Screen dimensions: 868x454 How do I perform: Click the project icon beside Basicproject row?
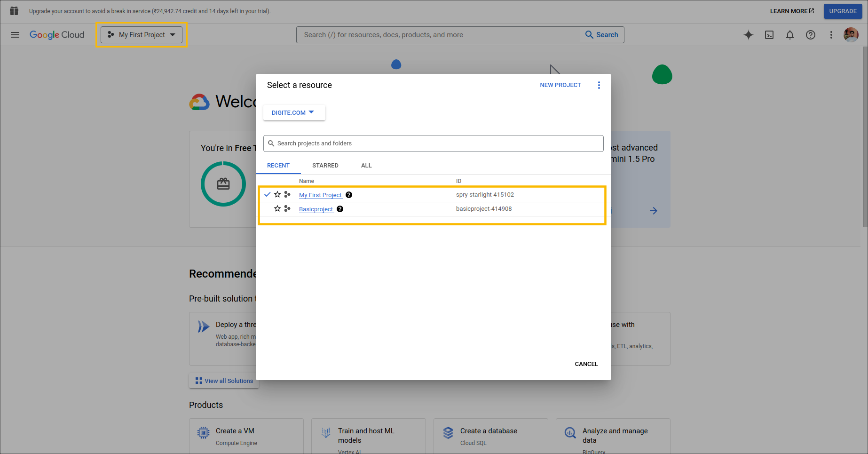[287, 208]
